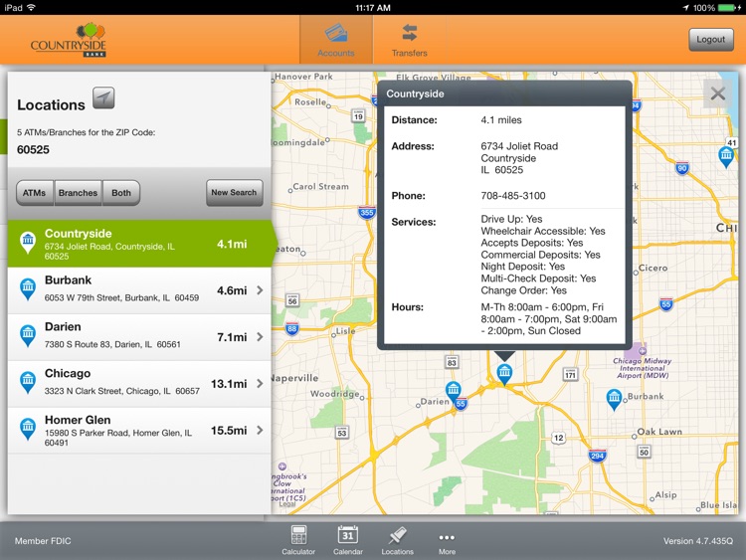Tap the Distance value 4.1 miles
The width and height of the screenshot is (746, 560).
(x=501, y=120)
